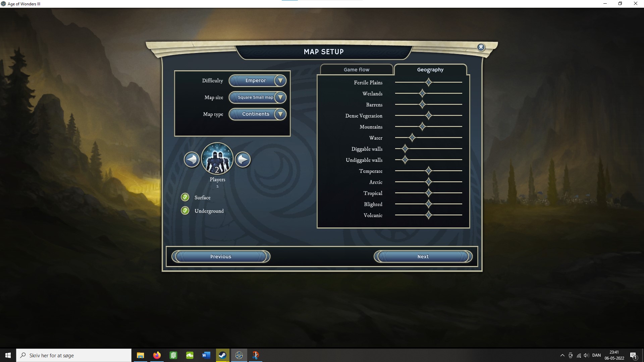
Task: Decrease player count with the left arrow
Action: tap(192, 160)
